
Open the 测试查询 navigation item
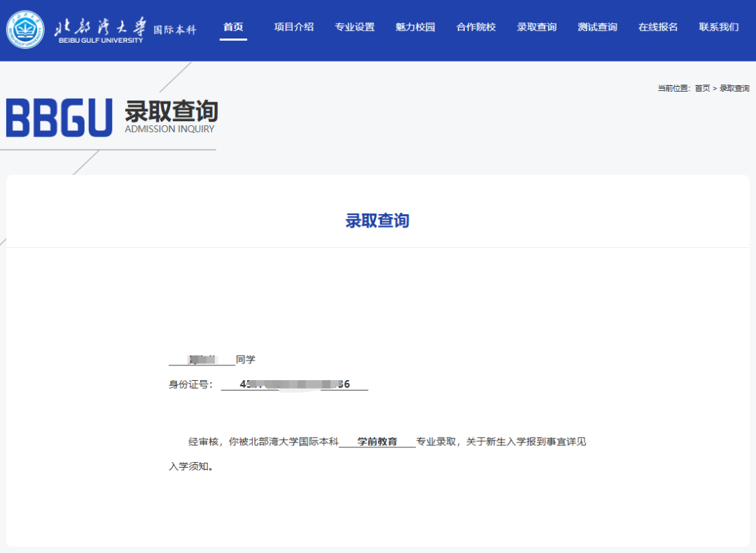click(598, 27)
